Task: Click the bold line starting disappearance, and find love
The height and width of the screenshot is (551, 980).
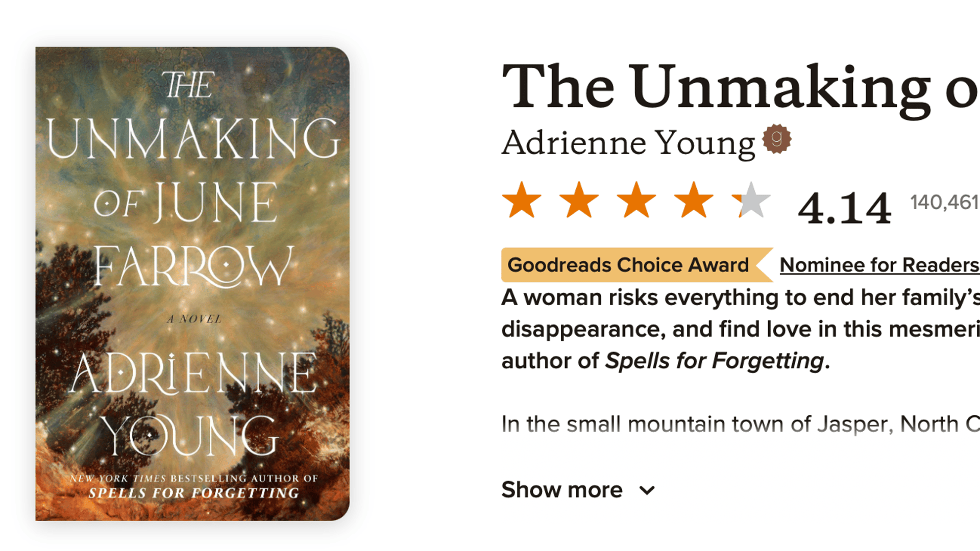Action: tap(740, 329)
